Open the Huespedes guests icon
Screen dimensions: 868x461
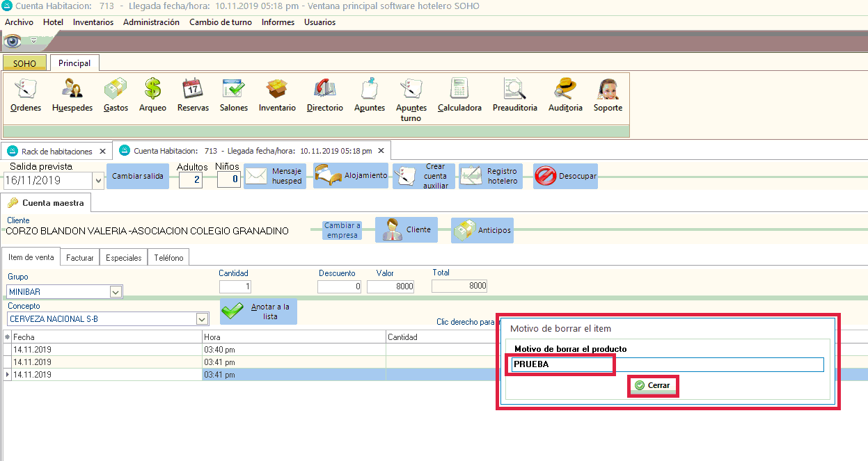pos(72,95)
